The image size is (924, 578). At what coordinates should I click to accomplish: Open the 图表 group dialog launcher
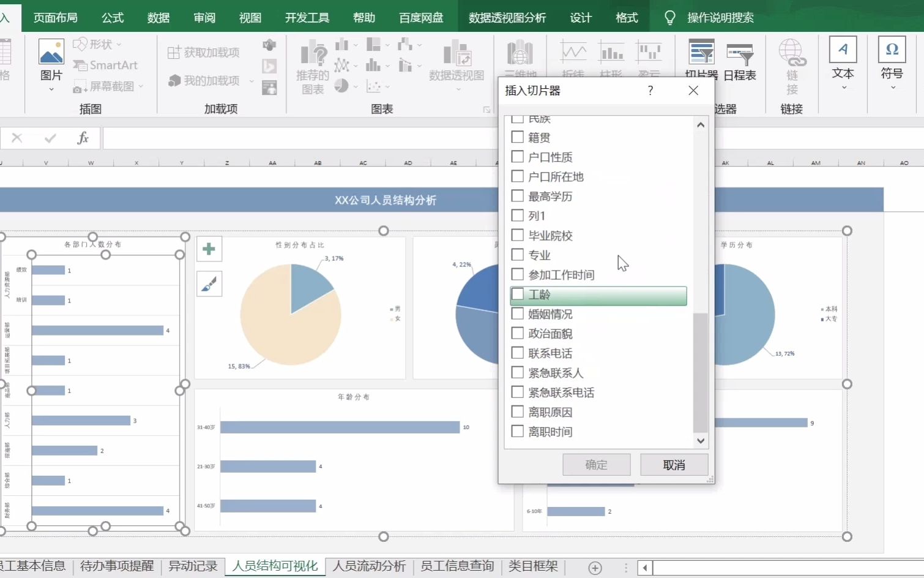[x=486, y=110]
